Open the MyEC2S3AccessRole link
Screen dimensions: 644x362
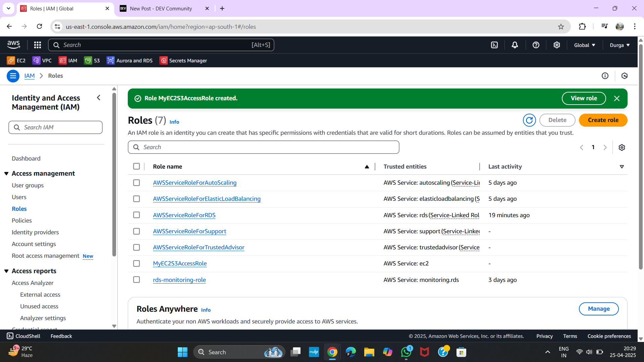[x=180, y=264]
